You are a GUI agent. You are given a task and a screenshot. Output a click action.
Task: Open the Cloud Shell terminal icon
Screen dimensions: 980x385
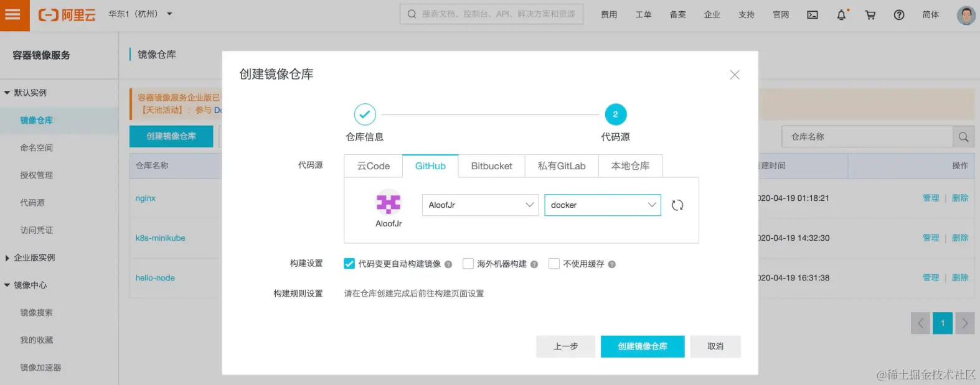pos(813,14)
